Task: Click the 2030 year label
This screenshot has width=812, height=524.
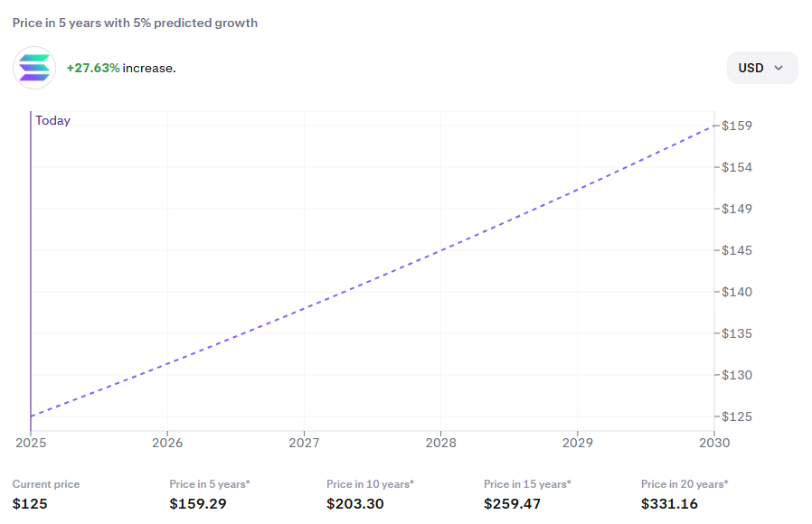Action: coord(715,444)
